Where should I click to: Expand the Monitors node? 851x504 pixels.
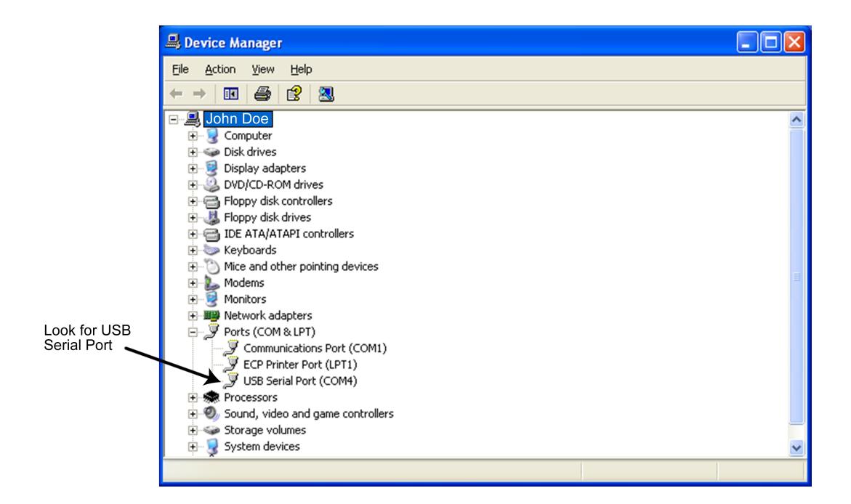(x=193, y=299)
